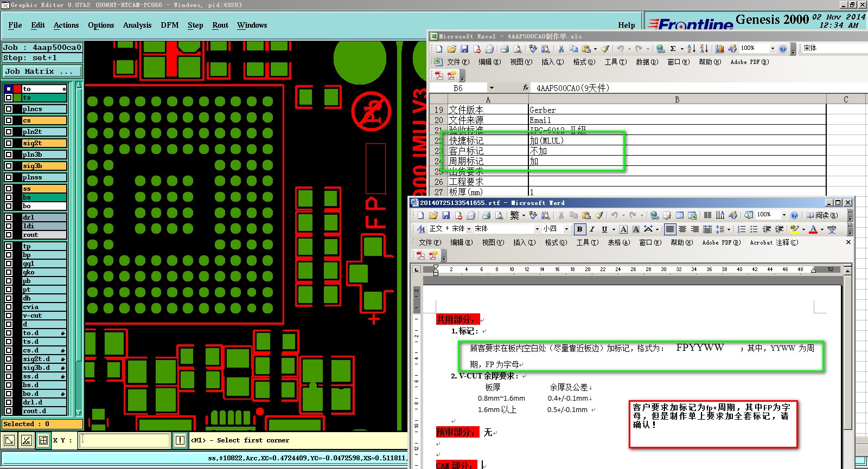
Task: Toggle display of layer sig2t
Action: (x=9, y=143)
